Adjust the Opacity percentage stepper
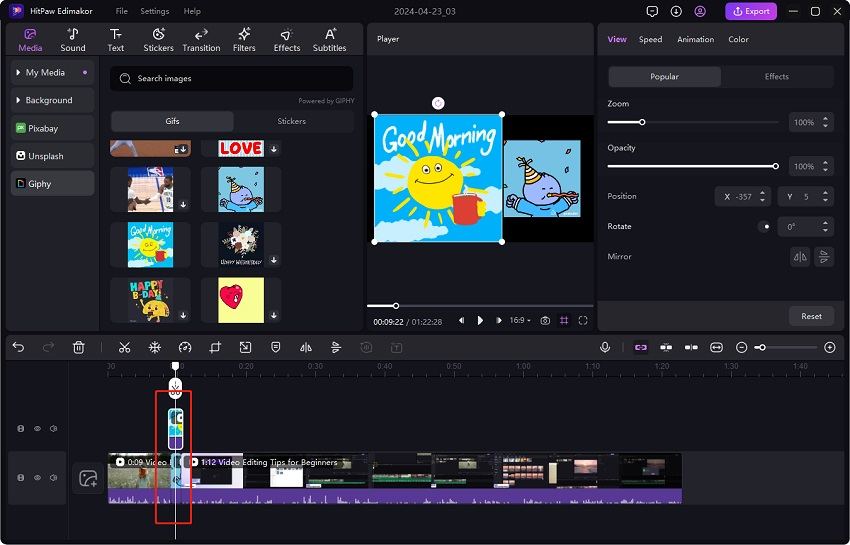The width and height of the screenshot is (850, 545). point(825,166)
